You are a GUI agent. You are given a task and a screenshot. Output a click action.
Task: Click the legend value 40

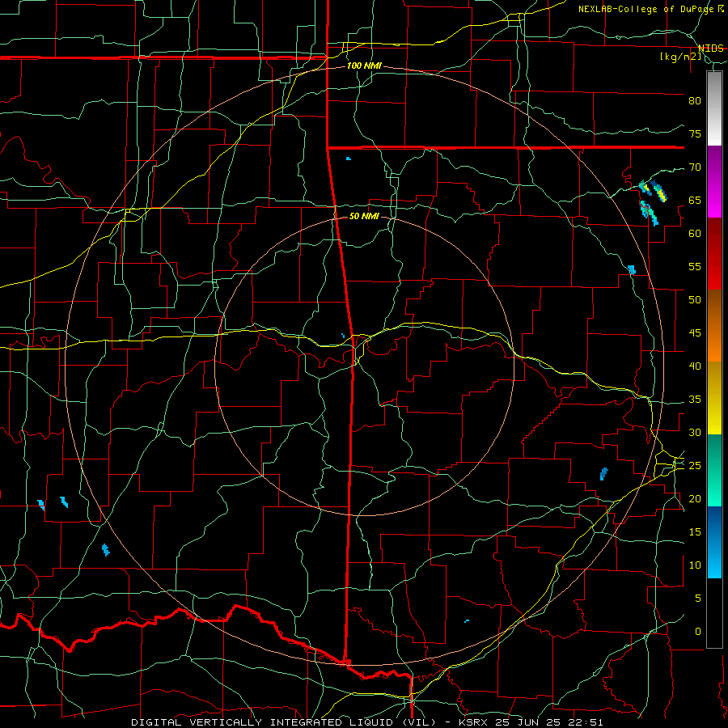(695, 366)
